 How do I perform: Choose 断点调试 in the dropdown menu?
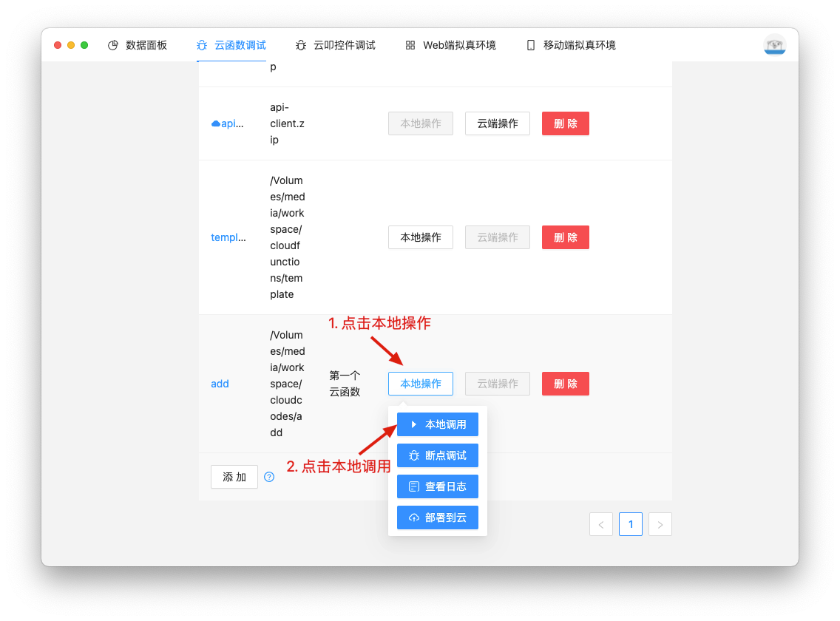pyautogui.click(x=437, y=455)
